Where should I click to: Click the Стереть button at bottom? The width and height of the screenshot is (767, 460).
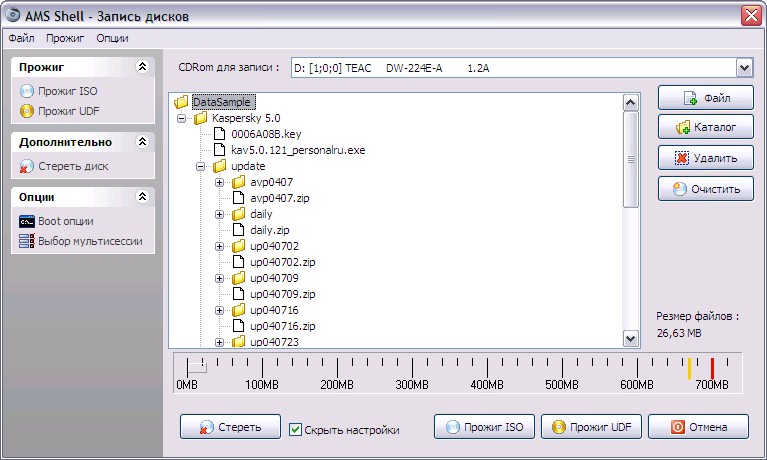click(230, 427)
